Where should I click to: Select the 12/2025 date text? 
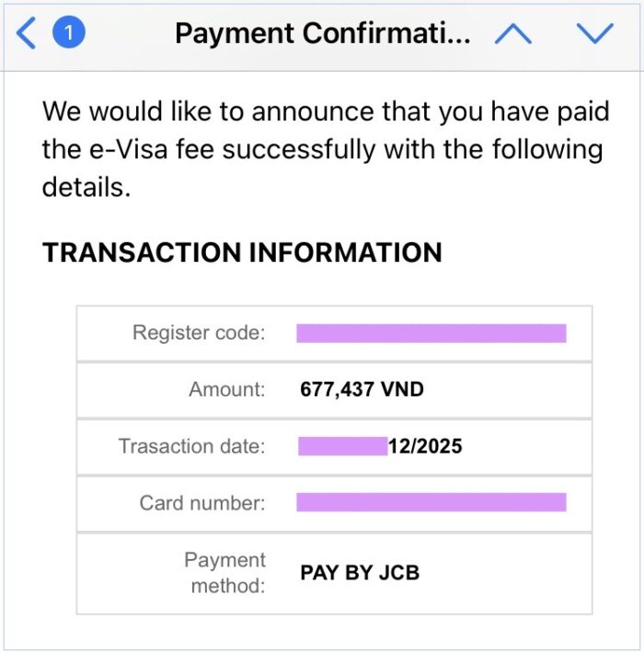425,447
